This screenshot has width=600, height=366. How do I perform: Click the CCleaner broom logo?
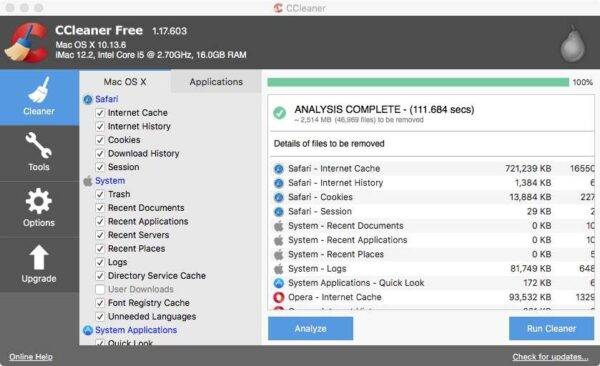coord(26,42)
